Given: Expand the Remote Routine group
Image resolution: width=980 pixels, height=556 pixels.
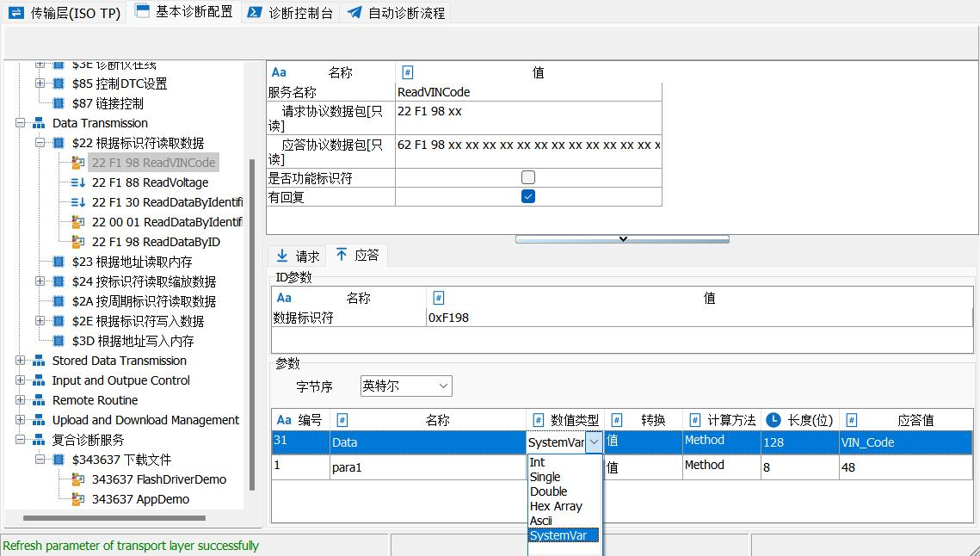Looking at the screenshot, I should 20,400.
